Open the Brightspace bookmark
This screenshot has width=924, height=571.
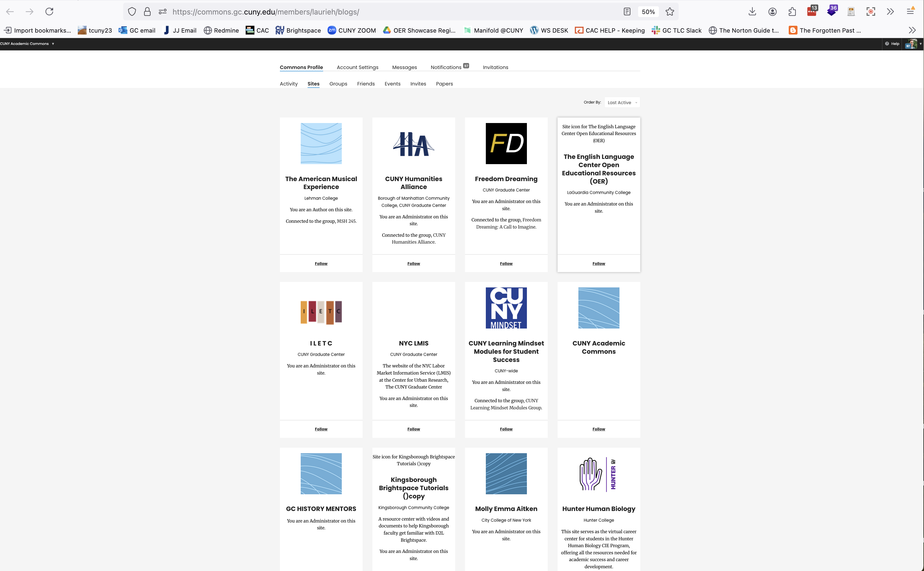coord(298,30)
